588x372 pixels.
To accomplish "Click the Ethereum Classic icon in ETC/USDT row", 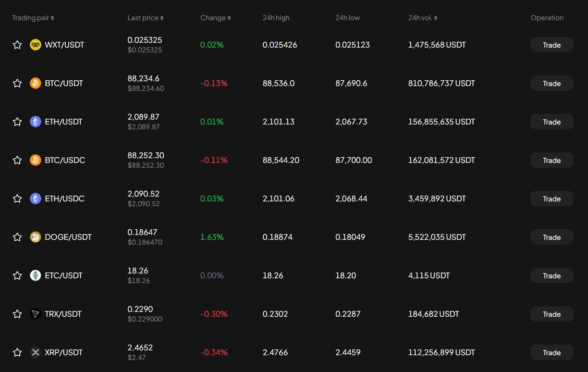I will click(36, 275).
